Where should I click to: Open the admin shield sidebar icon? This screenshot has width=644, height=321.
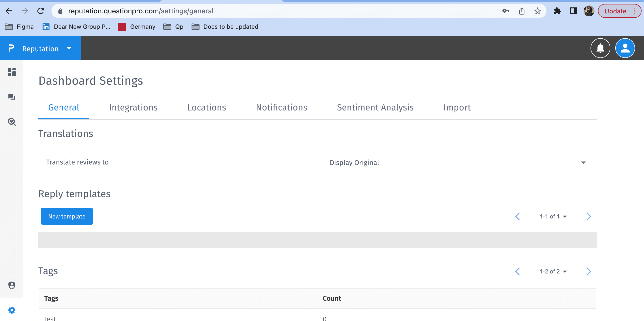(x=12, y=285)
